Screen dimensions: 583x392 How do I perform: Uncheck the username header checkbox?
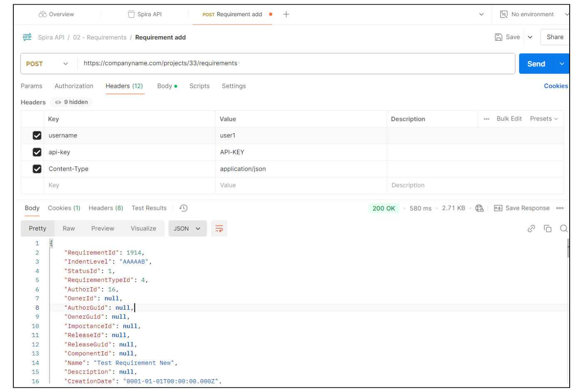pos(37,136)
